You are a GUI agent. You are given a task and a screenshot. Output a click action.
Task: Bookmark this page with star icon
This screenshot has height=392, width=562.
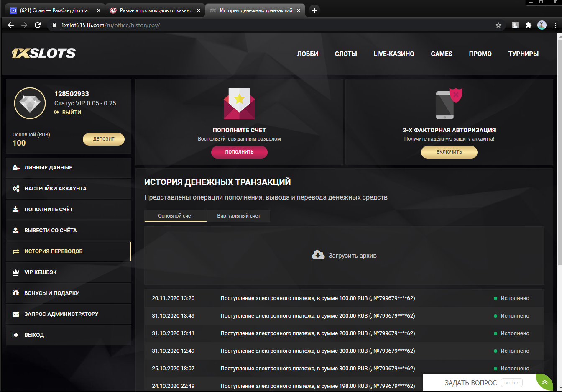[498, 25]
